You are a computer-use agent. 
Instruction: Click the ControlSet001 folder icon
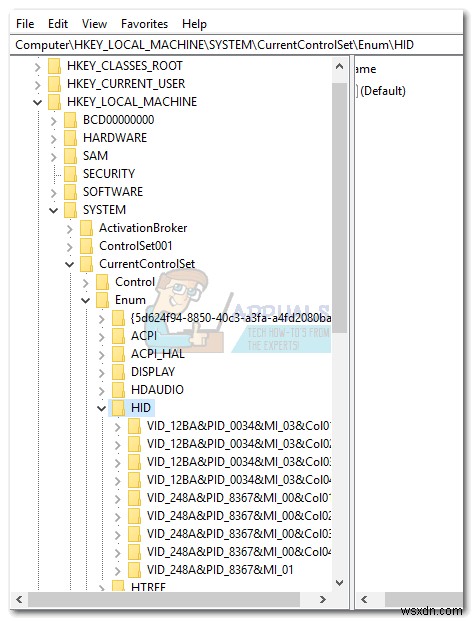[x=86, y=246]
